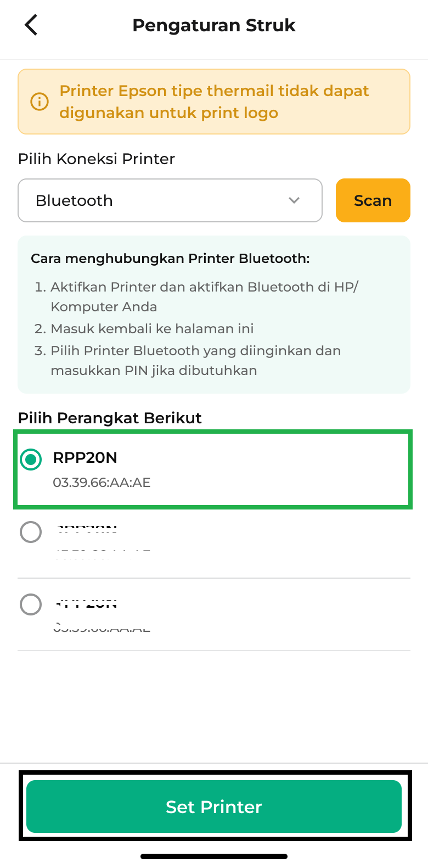Tap the Pilih Perangkat Berikut heading
Viewport: 428px width, 868px height.
(x=110, y=418)
